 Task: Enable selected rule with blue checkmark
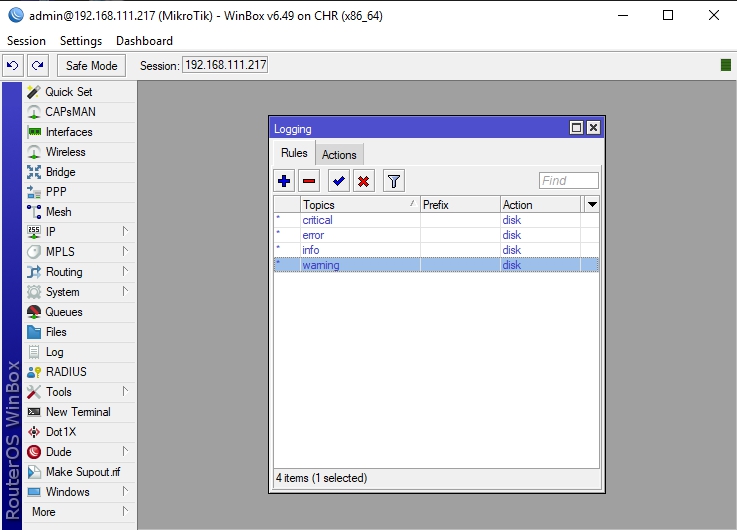point(338,181)
